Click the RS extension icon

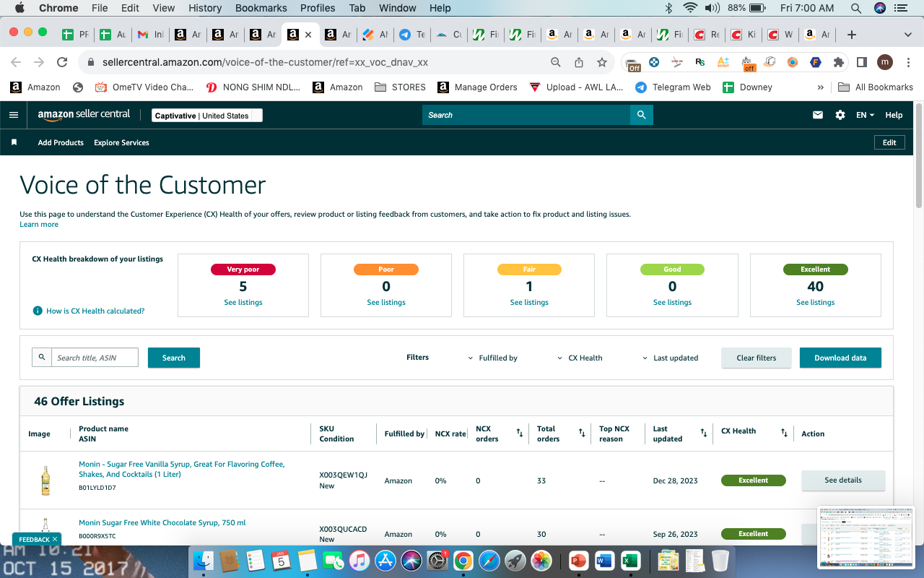pyautogui.click(x=699, y=62)
